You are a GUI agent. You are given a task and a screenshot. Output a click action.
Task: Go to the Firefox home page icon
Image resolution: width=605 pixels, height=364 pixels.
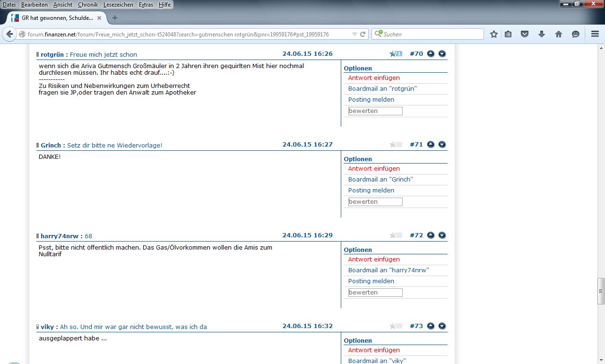559,34
